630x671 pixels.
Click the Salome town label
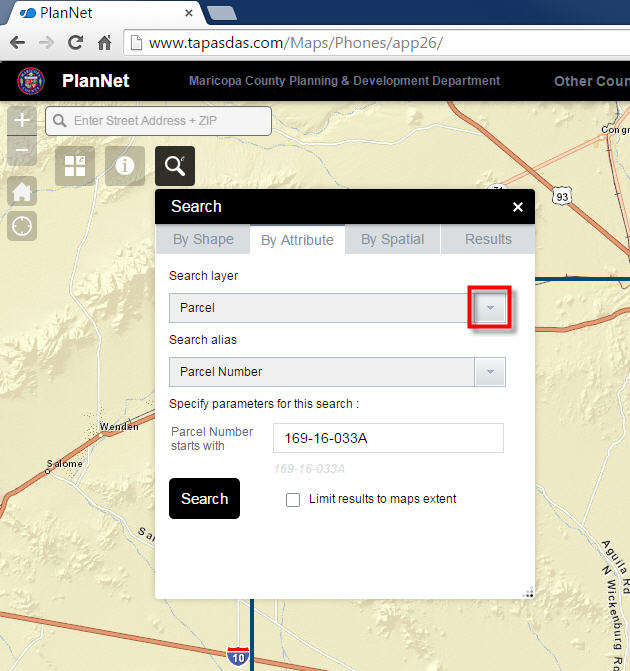click(65, 463)
